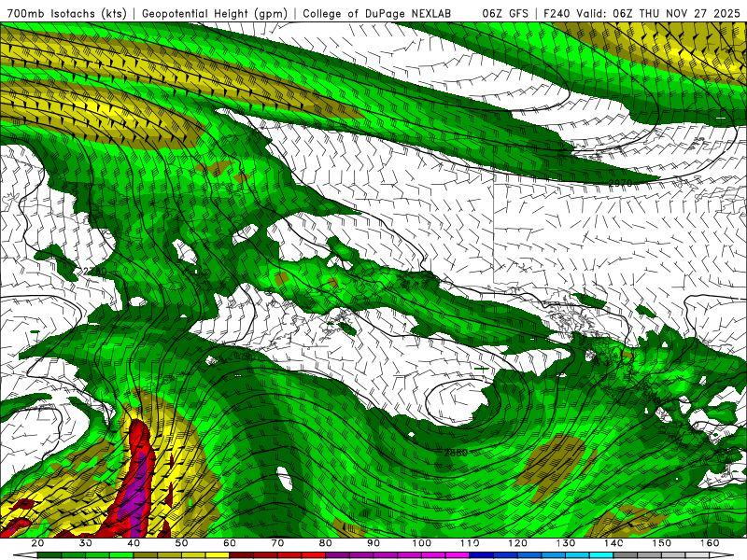Click the 'Geopotential Height (gpm)' header label
Image resolution: width=747 pixels, height=560 pixels.
point(215,13)
